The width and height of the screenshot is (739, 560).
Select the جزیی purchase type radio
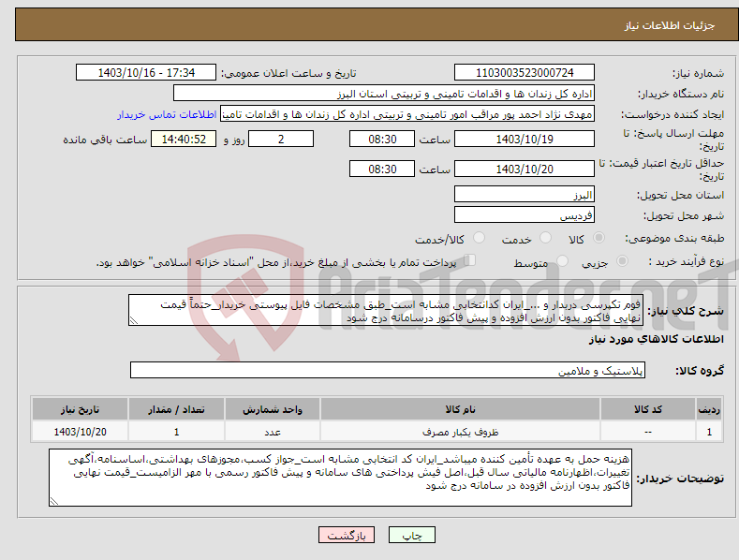tap(622, 260)
